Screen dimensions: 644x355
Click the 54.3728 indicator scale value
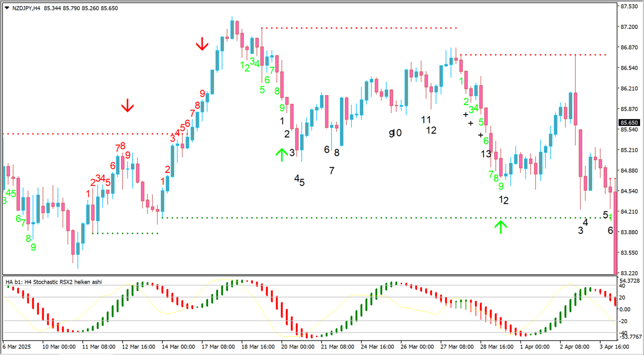coord(630,281)
